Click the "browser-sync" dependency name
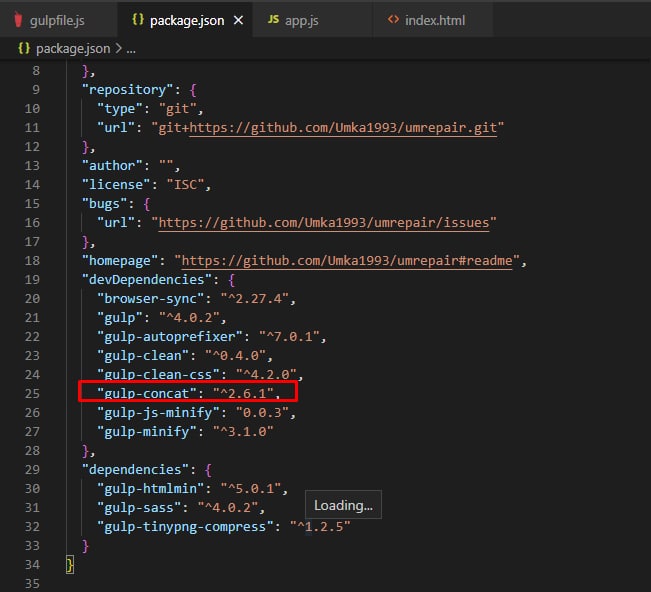Viewport: 651px width, 592px height. (150, 298)
